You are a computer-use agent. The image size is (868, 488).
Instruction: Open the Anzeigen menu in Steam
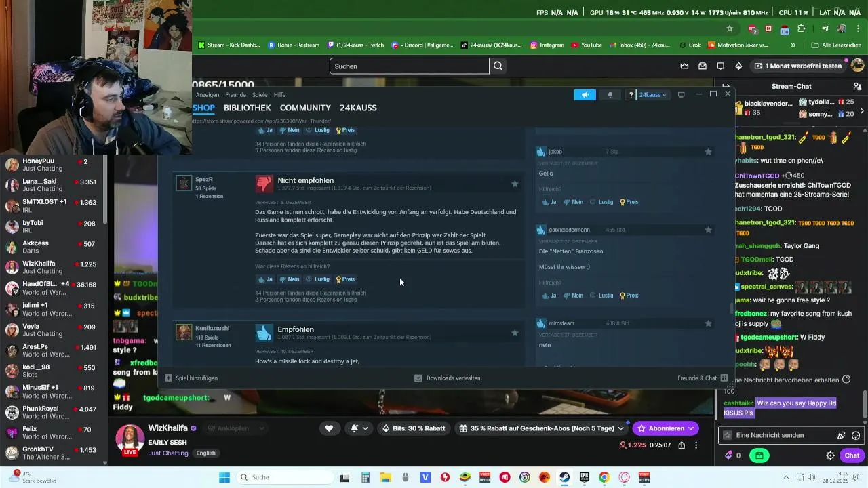click(x=208, y=95)
